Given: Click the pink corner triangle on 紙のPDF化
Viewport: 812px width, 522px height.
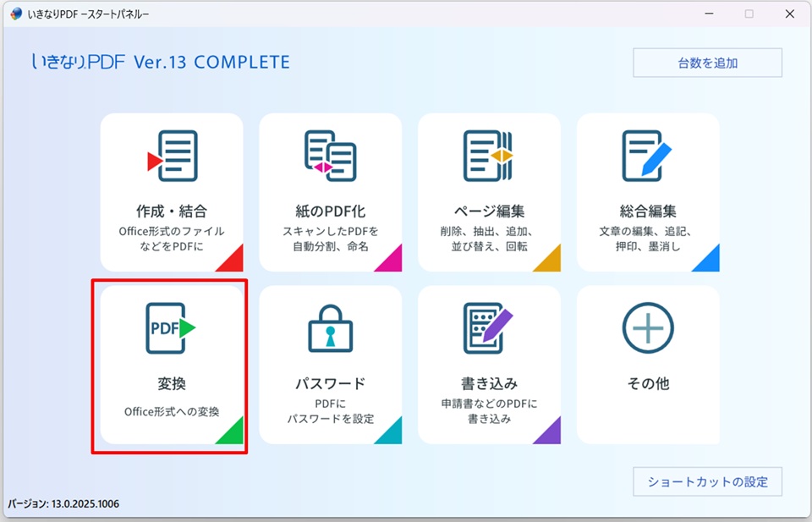Looking at the screenshot, I should coord(392,262).
